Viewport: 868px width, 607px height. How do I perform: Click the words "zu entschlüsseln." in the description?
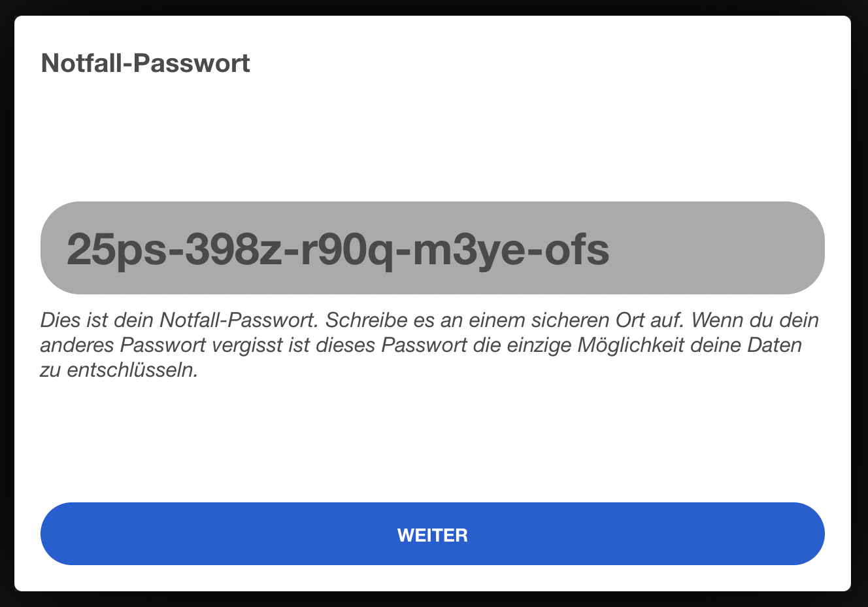[x=119, y=370]
